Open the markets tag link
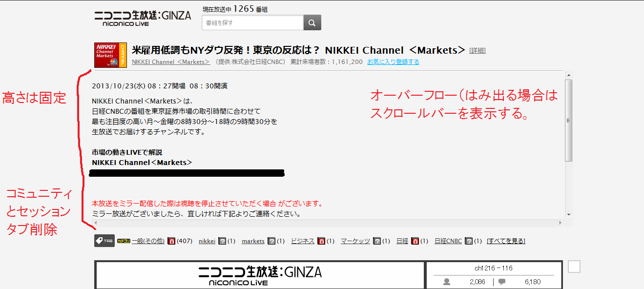The image size is (644, 289). pyautogui.click(x=253, y=241)
